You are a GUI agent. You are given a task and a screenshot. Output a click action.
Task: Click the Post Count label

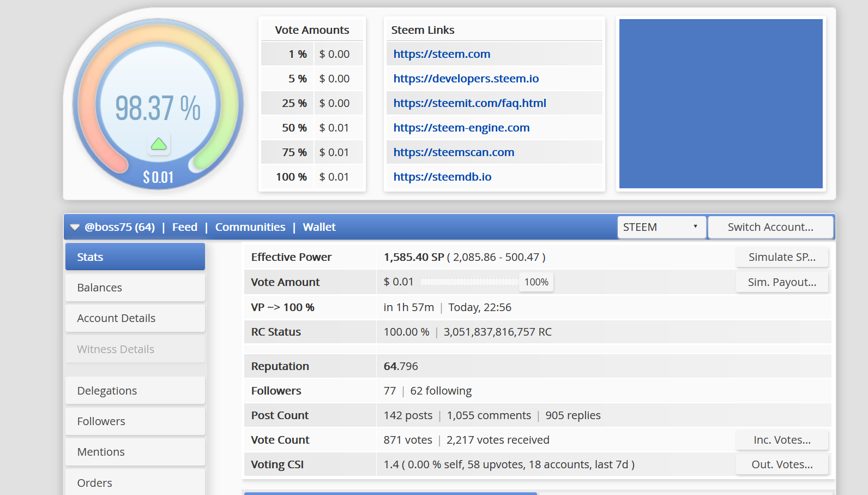(280, 415)
